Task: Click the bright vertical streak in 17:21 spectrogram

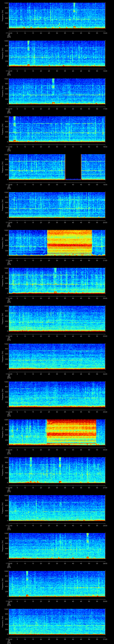Action: point(55,271)
